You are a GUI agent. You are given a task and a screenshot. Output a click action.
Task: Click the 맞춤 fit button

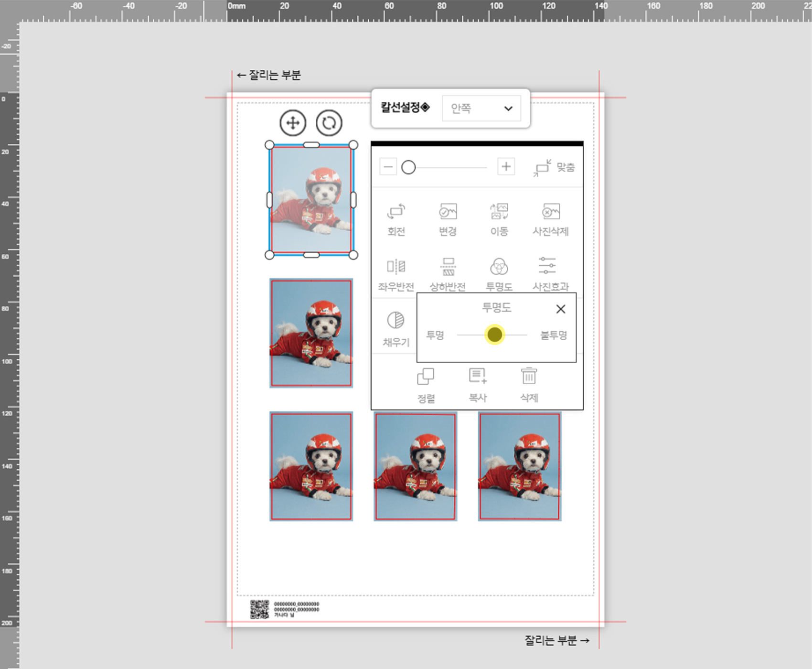[554, 167]
